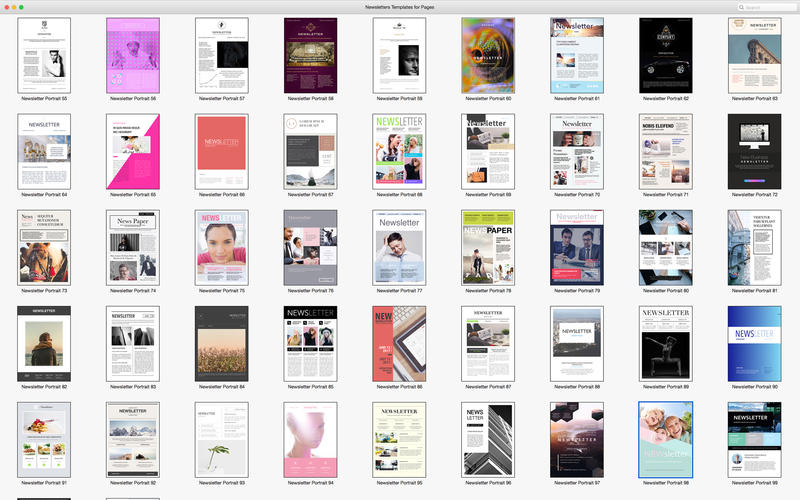Open coral tablet Newsletter Portrait 86 thumbnail
Image resolution: width=800 pixels, height=500 pixels.
pos(399,343)
